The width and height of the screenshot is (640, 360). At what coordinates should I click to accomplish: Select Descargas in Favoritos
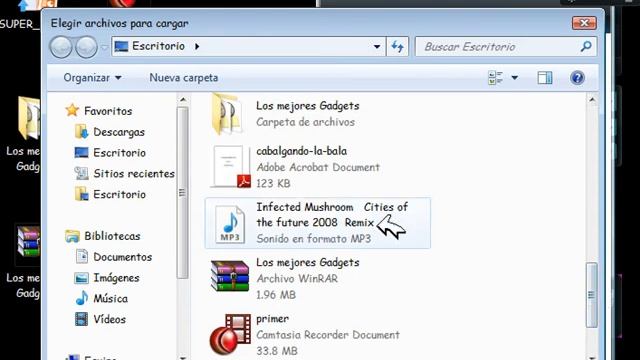pyautogui.click(x=119, y=132)
